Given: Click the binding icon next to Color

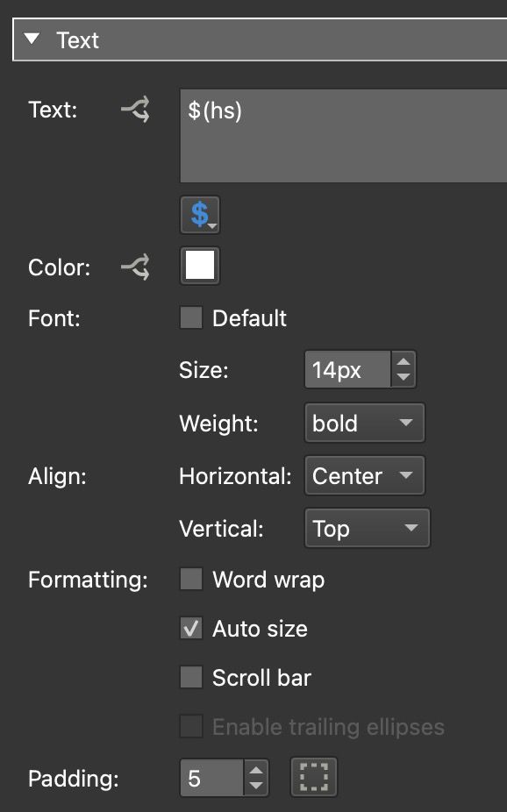Looking at the screenshot, I should (134, 267).
